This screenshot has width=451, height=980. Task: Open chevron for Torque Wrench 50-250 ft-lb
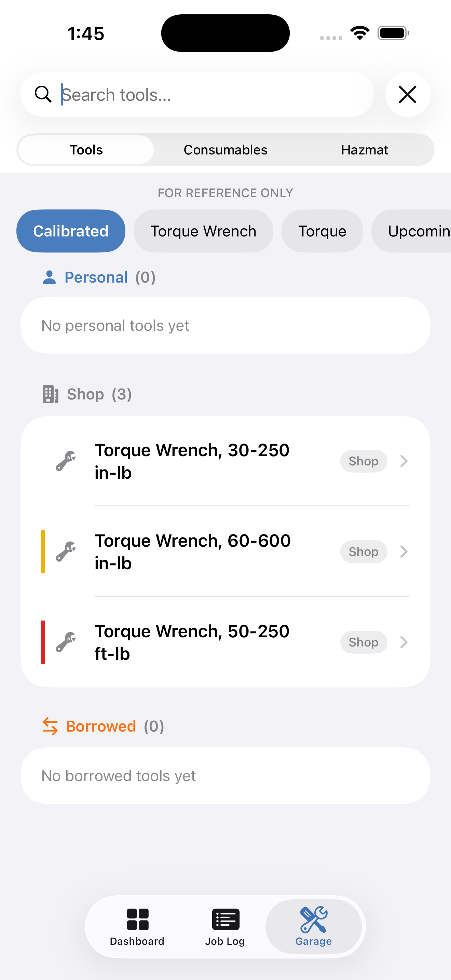tap(404, 642)
